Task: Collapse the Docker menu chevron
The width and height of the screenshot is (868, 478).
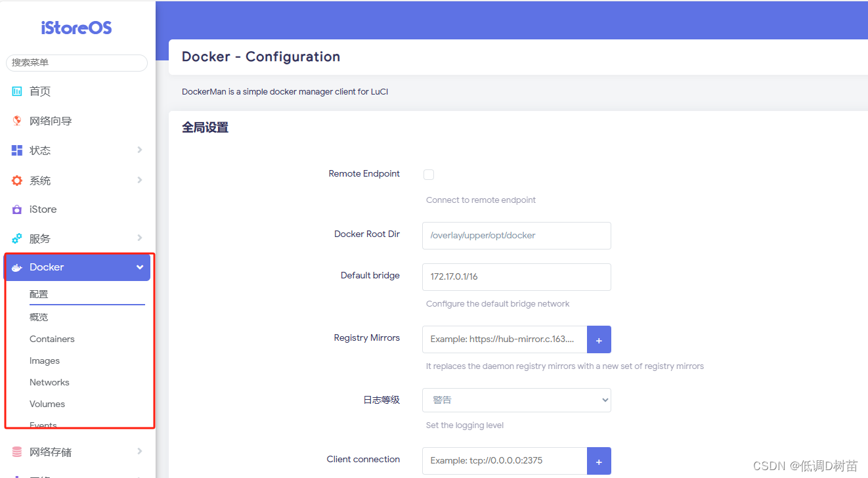Action: tap(139, 267)
